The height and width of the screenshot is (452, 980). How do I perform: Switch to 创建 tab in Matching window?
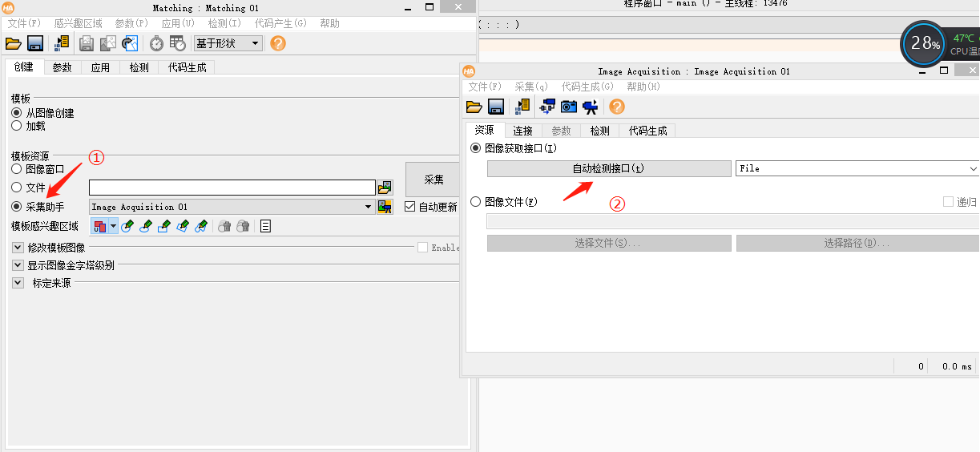coord(24,67)
